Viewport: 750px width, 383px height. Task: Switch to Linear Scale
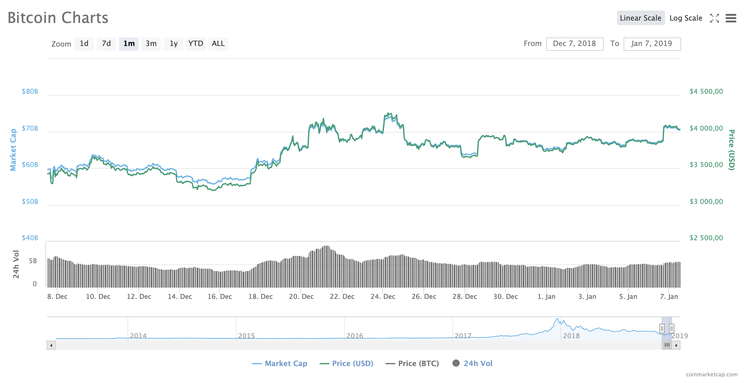pyautogui.click(x=640, y=18)
